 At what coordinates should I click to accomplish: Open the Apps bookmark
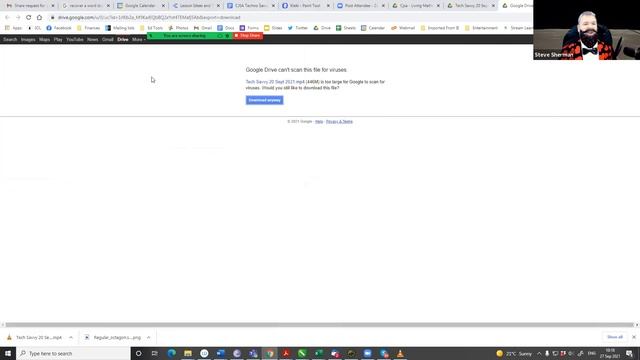[x=13, y=28]
